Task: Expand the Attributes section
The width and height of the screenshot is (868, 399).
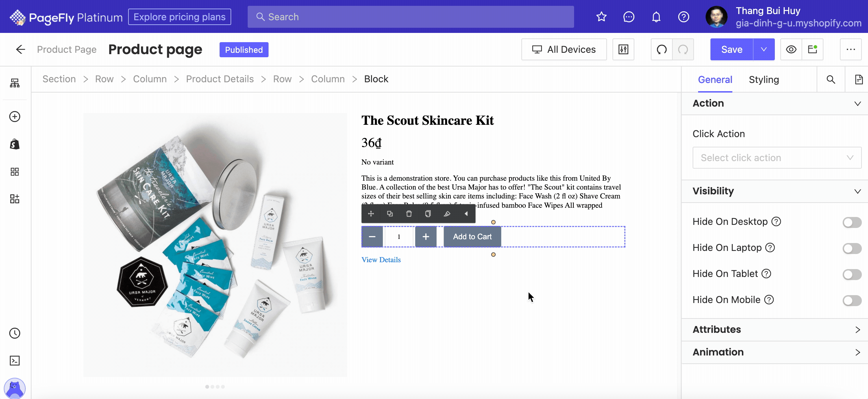Action: coord(775,330)
